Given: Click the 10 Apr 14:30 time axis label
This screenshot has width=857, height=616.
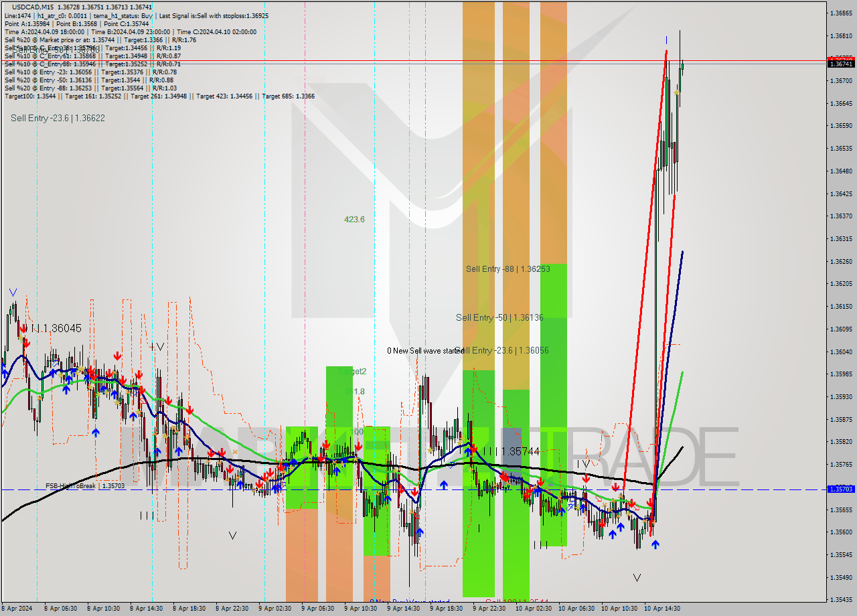Looking at the screenshot, I should pos(661,609).
